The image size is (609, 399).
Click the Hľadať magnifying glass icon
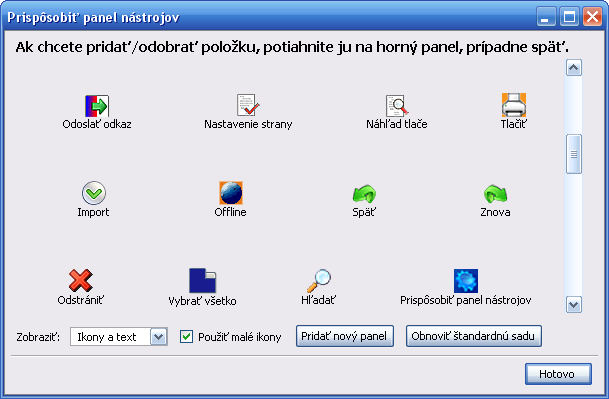[318, 281]
